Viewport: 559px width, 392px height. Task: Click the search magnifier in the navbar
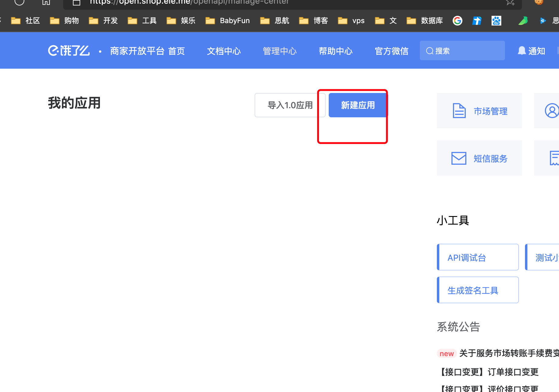point(429,51)
